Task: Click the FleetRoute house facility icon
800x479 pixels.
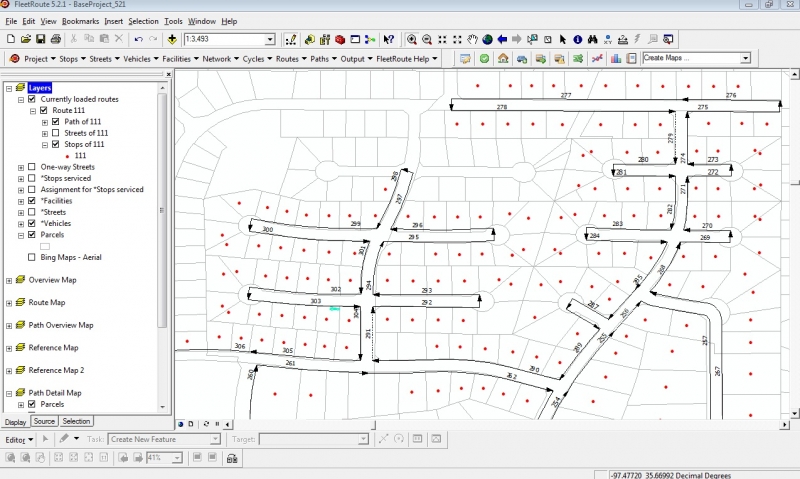Action: (x=503, y=59)
